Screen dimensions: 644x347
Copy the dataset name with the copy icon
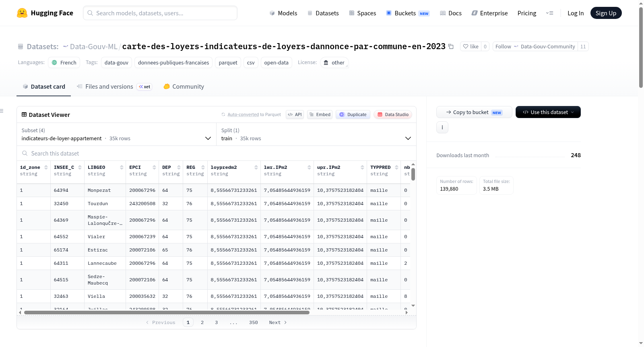click(x=451, y=47)
